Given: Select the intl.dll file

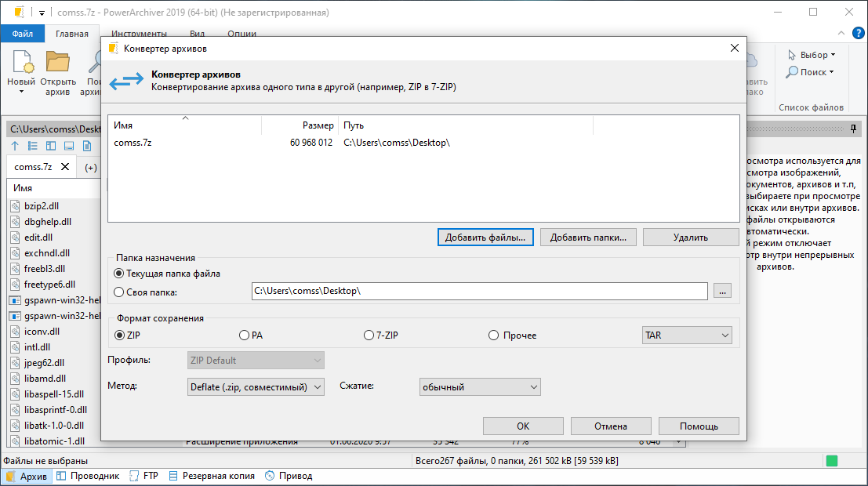Looking at the screenshot, I should pos(37,347).
